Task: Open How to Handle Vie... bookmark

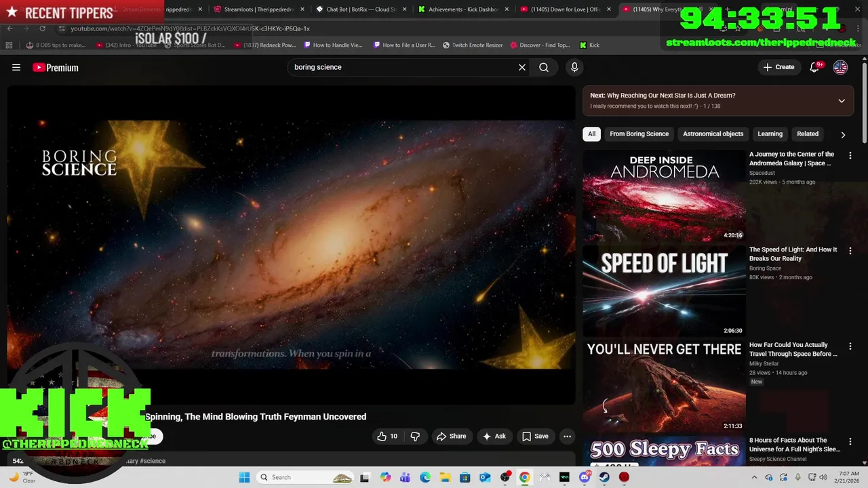Action: click(x=333, y=45)
